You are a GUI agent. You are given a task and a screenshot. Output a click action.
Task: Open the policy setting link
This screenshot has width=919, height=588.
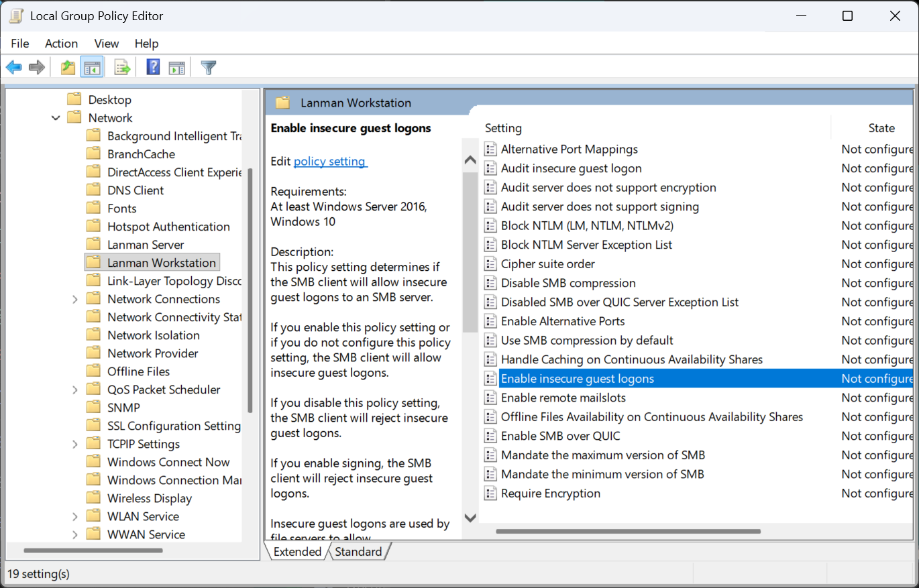coord(330,161)
